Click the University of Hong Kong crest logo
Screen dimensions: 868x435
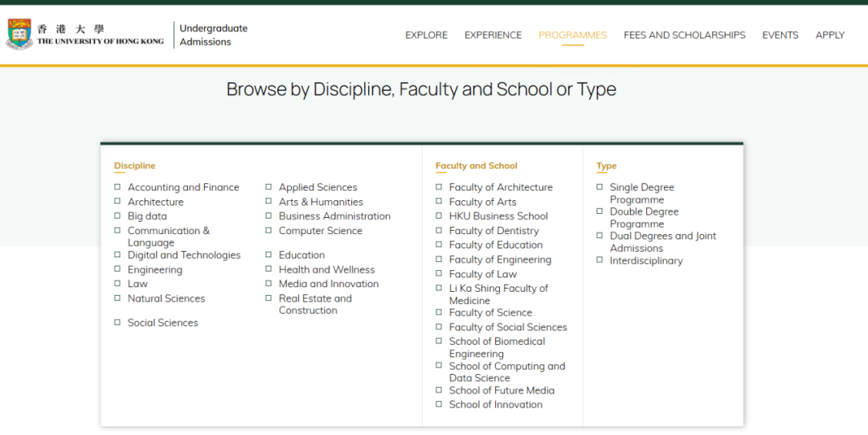click(19, 35)
